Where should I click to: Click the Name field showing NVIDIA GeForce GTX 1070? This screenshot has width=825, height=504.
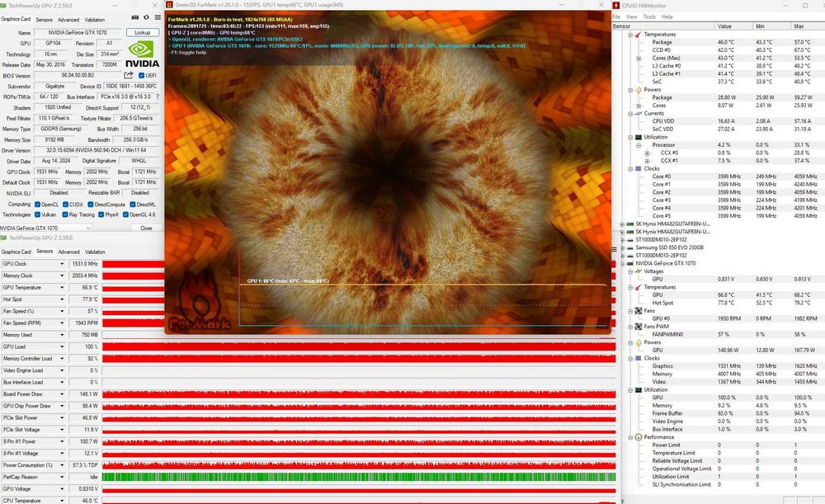coord(78,33)
